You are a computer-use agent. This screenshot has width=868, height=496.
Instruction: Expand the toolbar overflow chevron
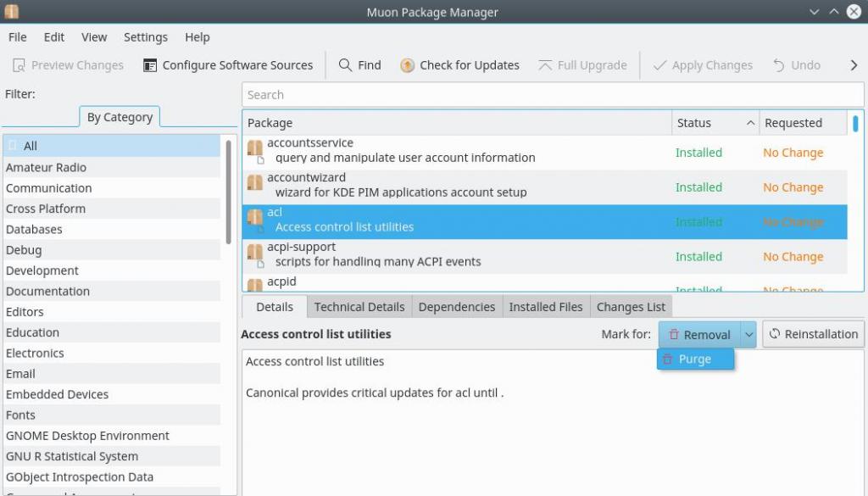coord(854,65)
